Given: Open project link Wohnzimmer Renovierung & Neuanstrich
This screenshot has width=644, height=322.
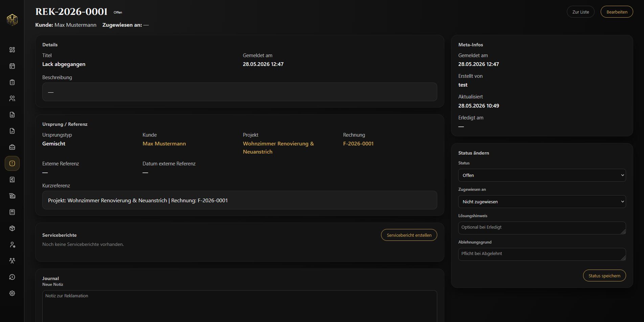Looking at the screenshot, I should tap(278, 148).
